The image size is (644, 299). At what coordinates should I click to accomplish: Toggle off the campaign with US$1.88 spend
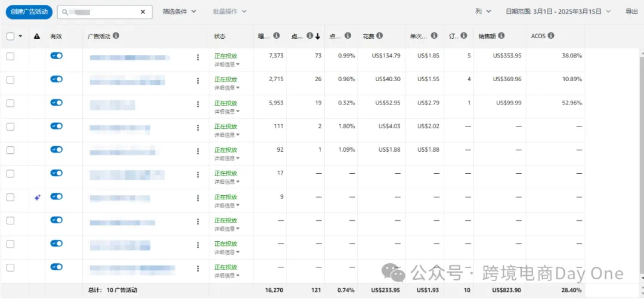point(56,149)
